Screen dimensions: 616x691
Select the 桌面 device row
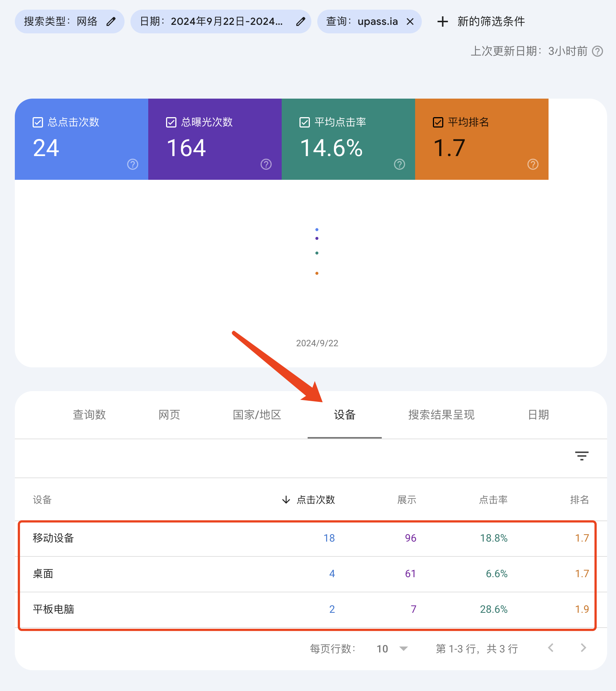point(311,574)
